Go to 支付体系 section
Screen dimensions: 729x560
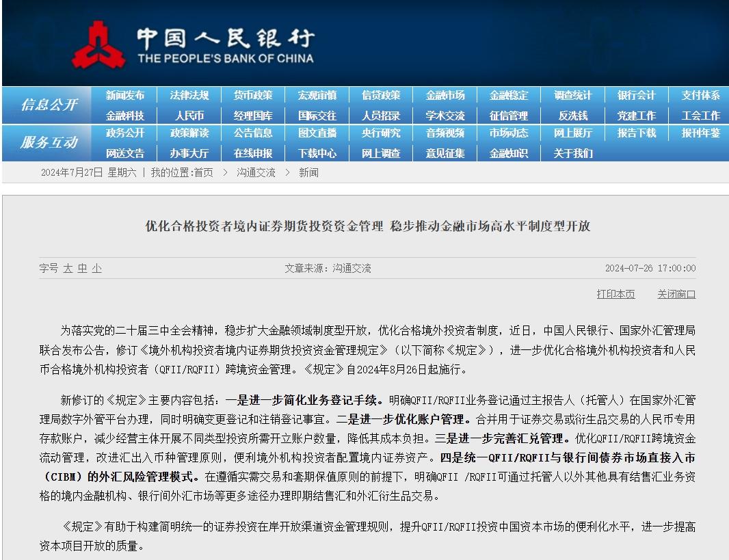click(701, 95)
